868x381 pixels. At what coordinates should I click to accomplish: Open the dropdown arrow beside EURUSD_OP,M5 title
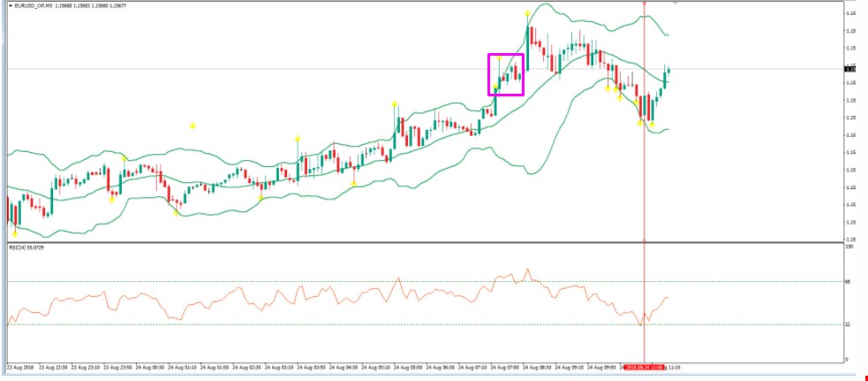[9, 6]
